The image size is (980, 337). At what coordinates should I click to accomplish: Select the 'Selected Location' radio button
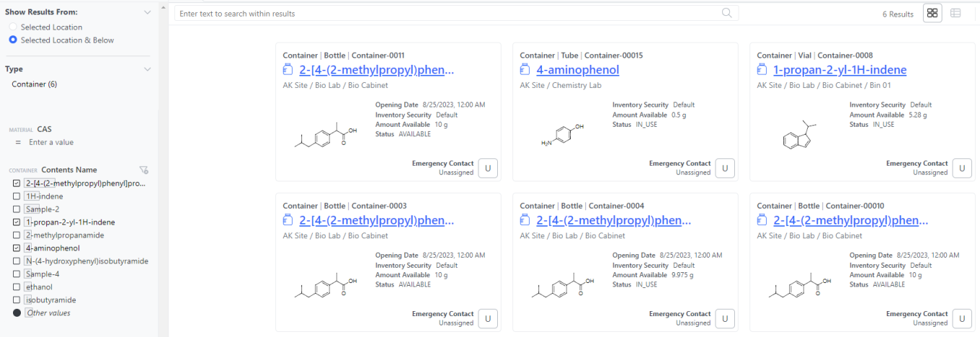pyautogui.click(x=13, y=27)
